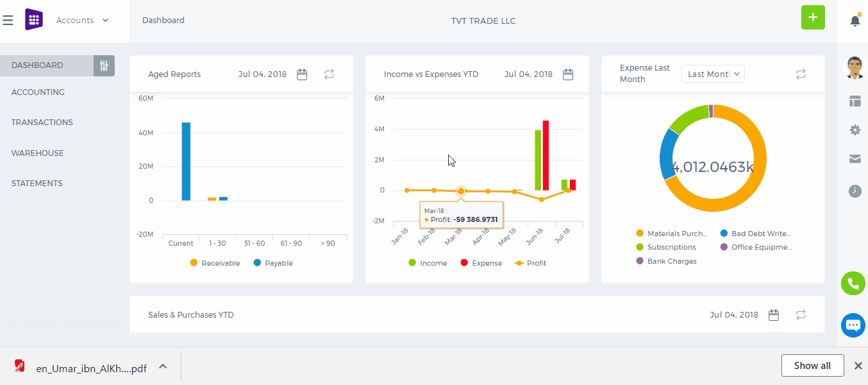868x385 pixels.
Task: Open the notifications bell
Action: coord(855,21)
